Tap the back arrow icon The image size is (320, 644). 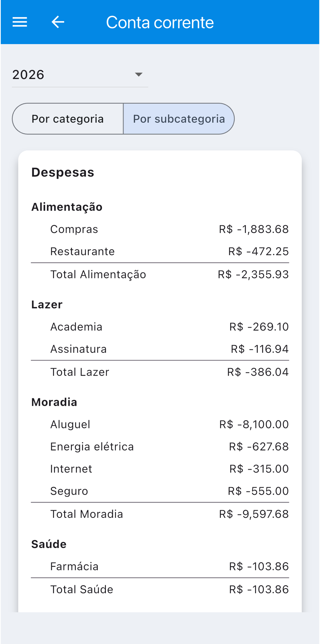58,22
